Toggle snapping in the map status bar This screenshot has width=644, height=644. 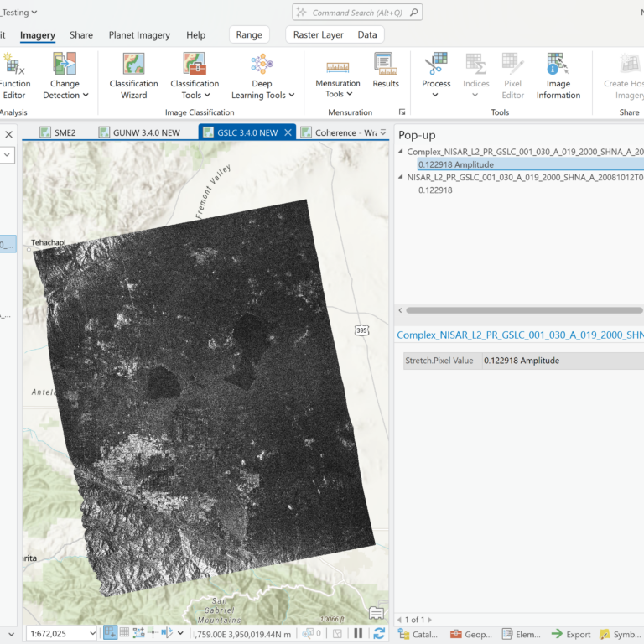110,634
